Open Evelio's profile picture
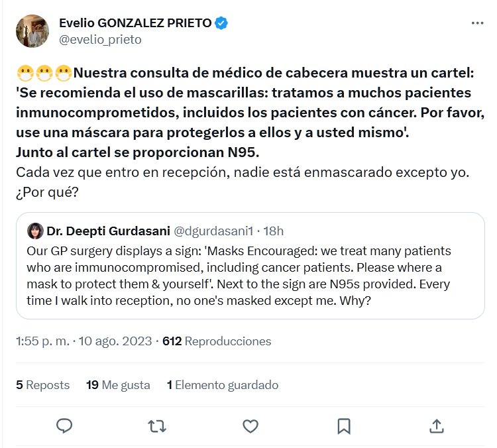 [x=32, y=31]
